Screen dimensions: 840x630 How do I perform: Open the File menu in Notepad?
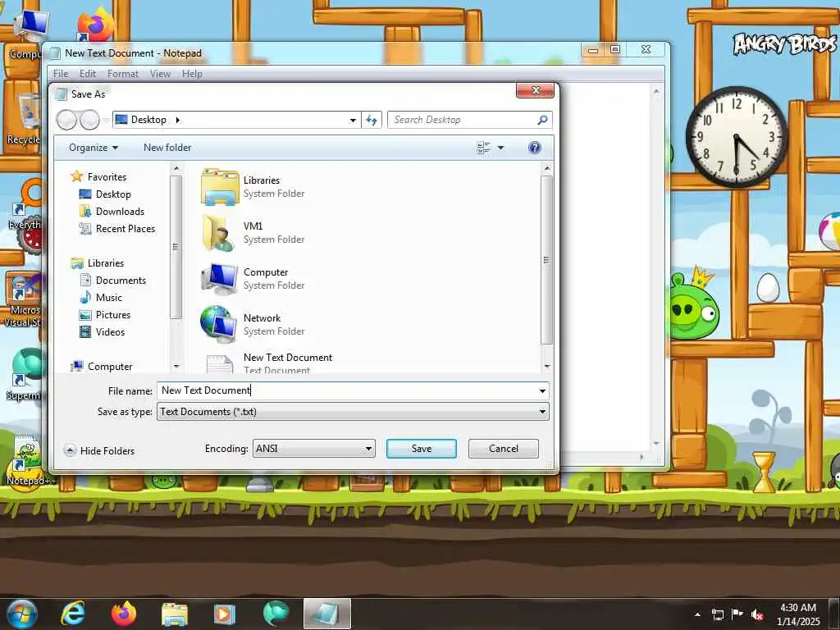(61, 74)
